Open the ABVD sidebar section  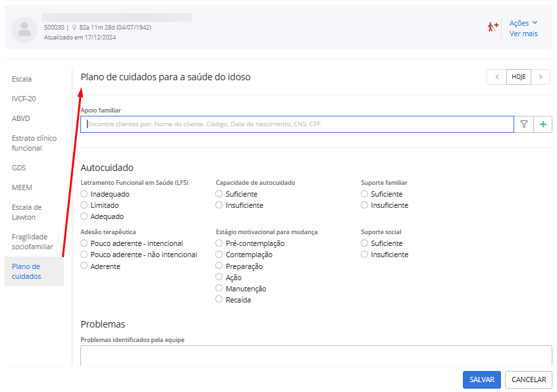point(20,118)
